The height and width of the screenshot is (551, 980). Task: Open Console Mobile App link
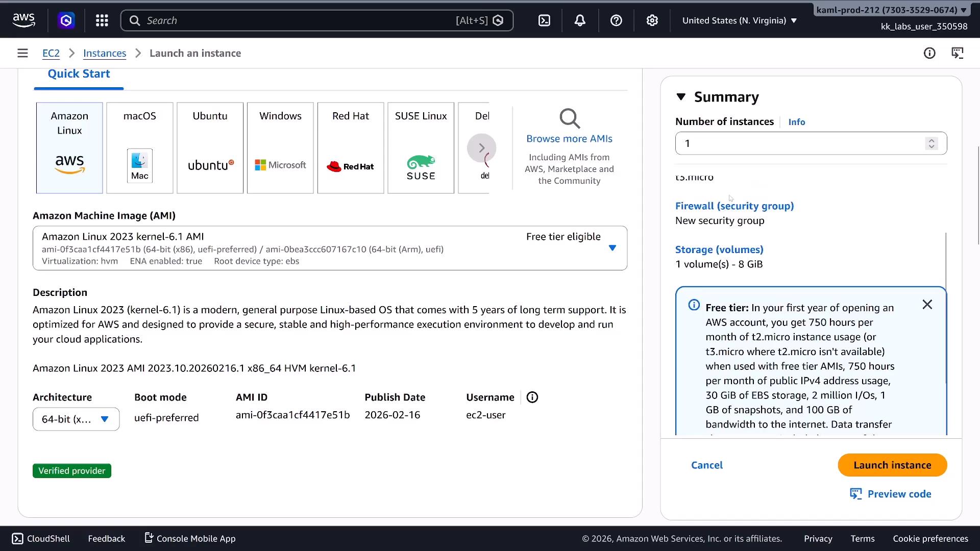[x=190, y=539]
